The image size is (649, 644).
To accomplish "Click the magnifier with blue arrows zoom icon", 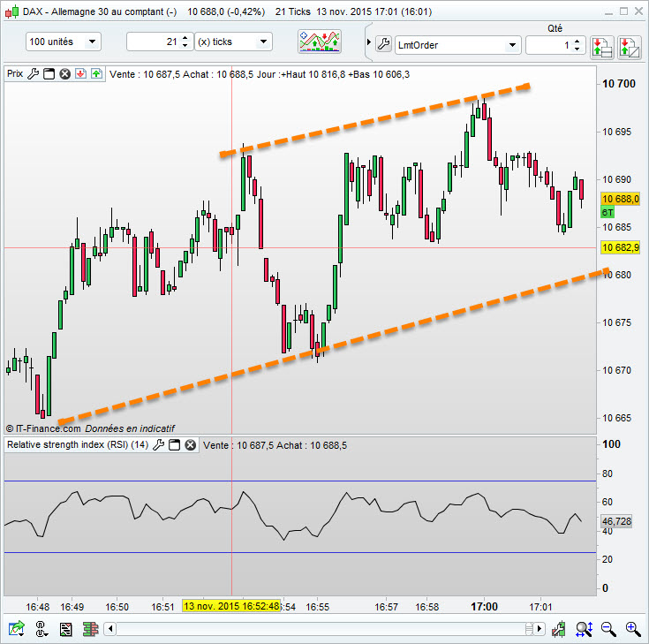I will click(x=584, y=629).
